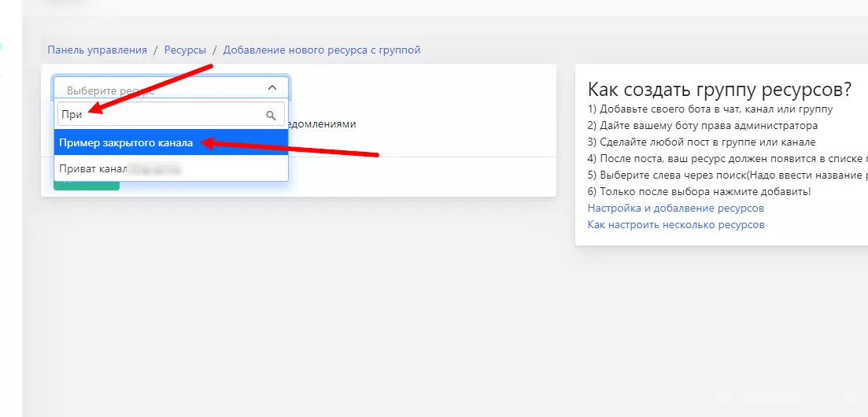The width and height of the screenshot is (868, 417).
Task: Collapse the resource dropdown with the chevron arrow
Action: (271, 87)
